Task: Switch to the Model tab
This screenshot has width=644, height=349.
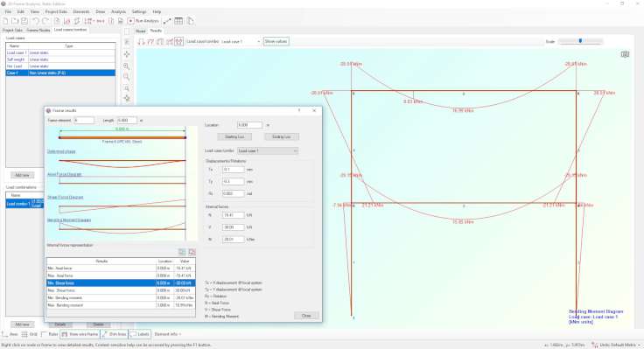Action: point(141,31)
